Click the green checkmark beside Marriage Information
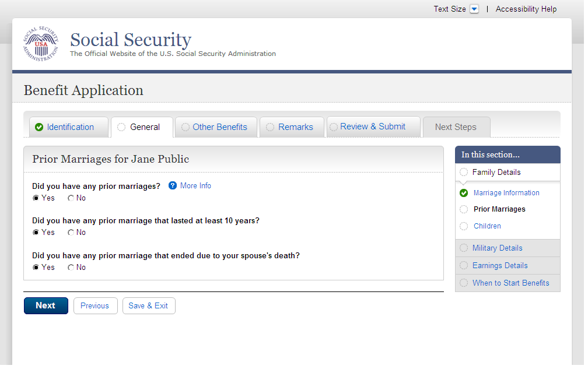This screenshot has width=588, height=369. click(464, 193)
